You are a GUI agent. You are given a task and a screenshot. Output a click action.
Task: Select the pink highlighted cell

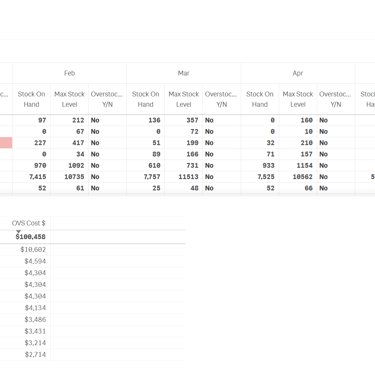click(6, 143)
